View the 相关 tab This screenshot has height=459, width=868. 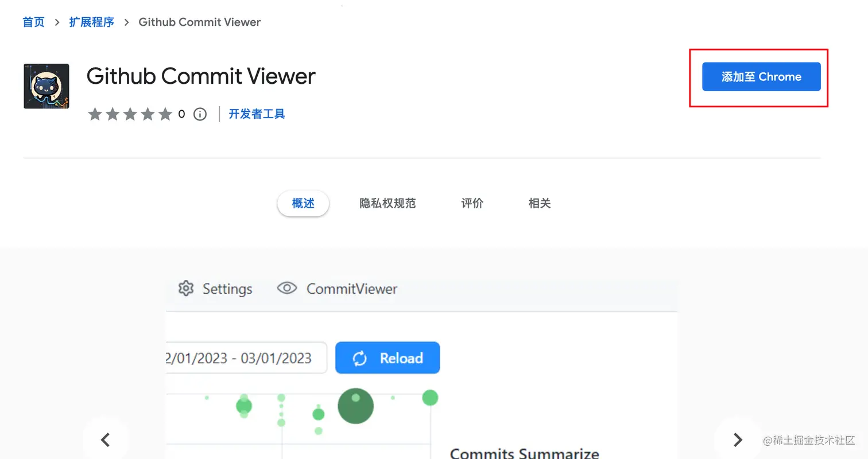pyautogui.click(x=540, y=203)
